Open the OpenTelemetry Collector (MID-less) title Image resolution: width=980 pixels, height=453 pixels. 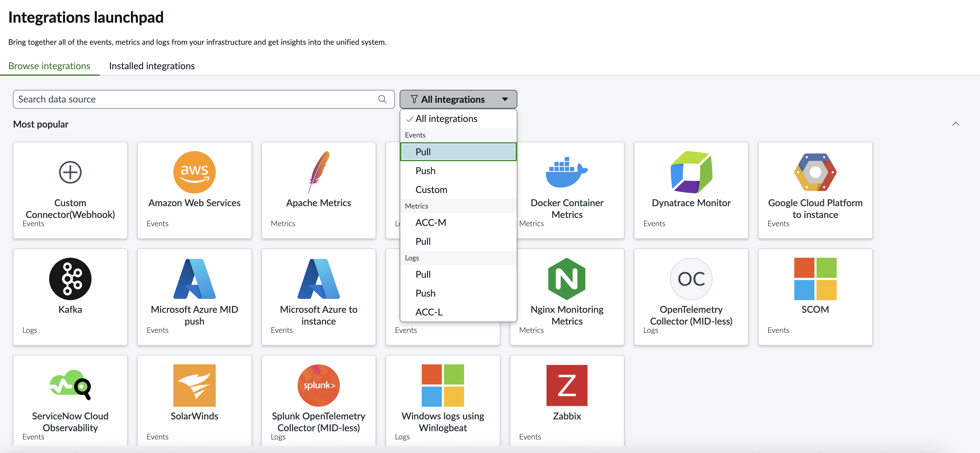[x=691, y=315]
